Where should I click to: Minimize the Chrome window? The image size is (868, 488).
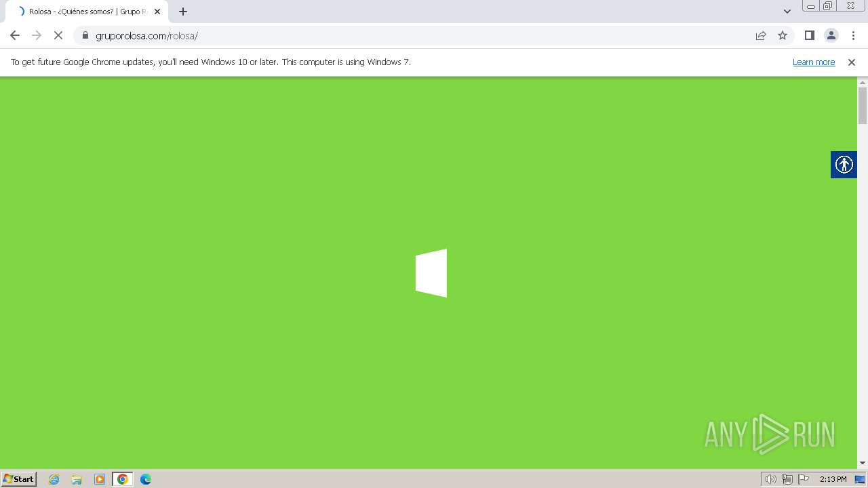(x=811, y=6)
